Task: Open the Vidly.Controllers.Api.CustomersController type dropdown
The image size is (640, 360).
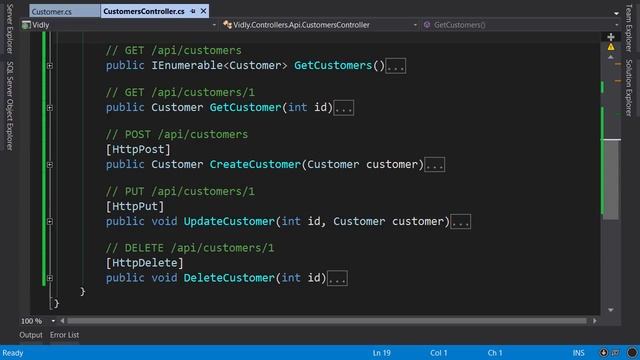Action: pyautogui.click(x=415, y=25)
